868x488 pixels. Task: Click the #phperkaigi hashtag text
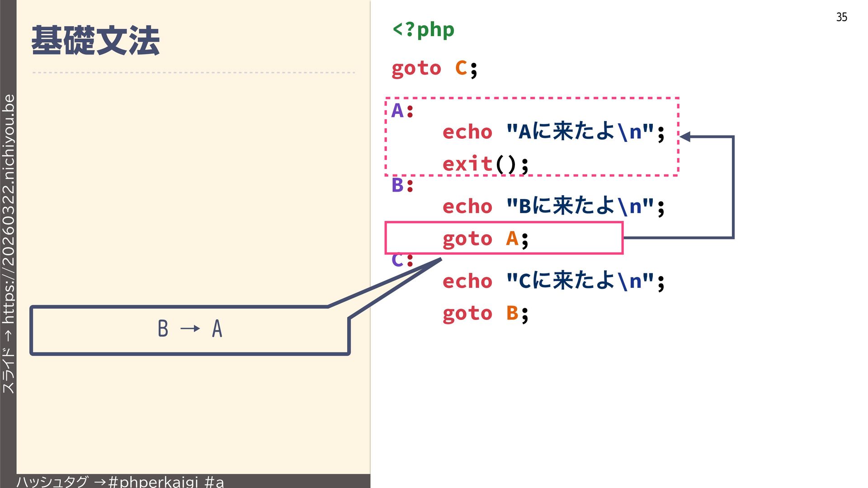[x=154, y=482]
